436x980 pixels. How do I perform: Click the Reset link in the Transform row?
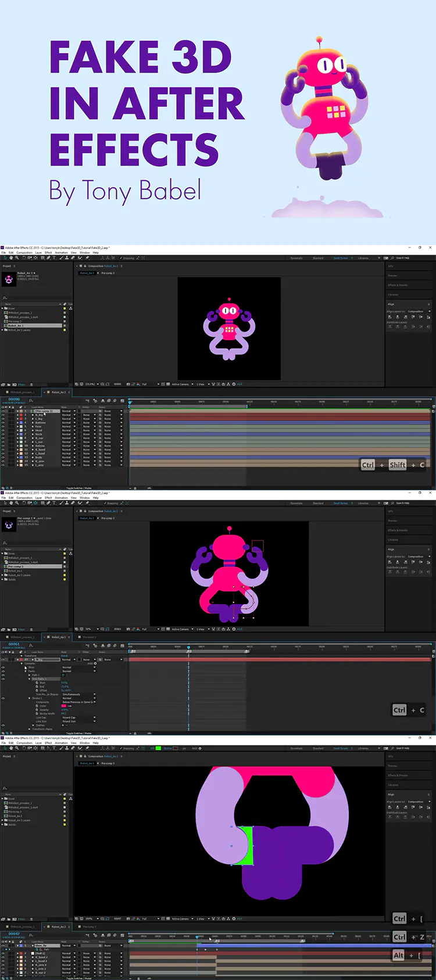point(64,656)
